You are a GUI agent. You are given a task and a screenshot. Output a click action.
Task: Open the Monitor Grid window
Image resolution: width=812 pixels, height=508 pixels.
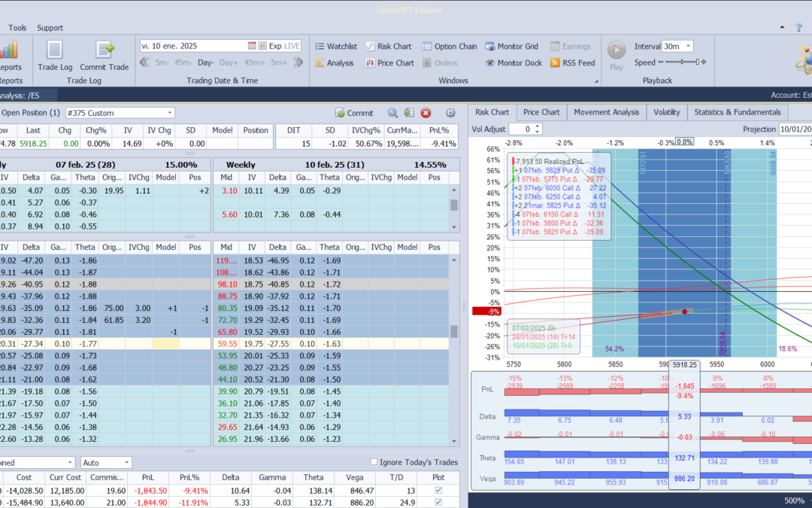pos(512,46)
